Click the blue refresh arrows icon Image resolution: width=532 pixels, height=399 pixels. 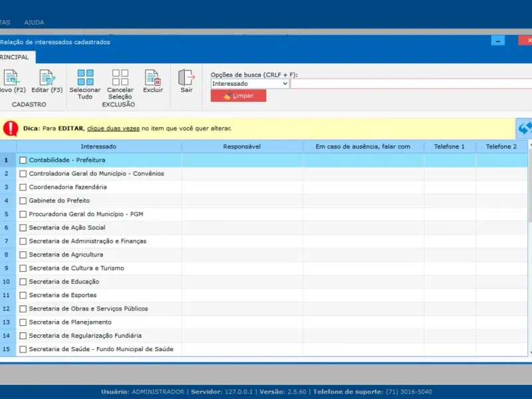tap(524, 128)
